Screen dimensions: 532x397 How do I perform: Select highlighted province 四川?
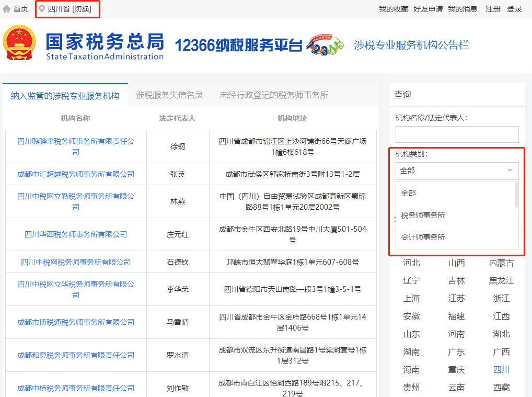(502, 369)
